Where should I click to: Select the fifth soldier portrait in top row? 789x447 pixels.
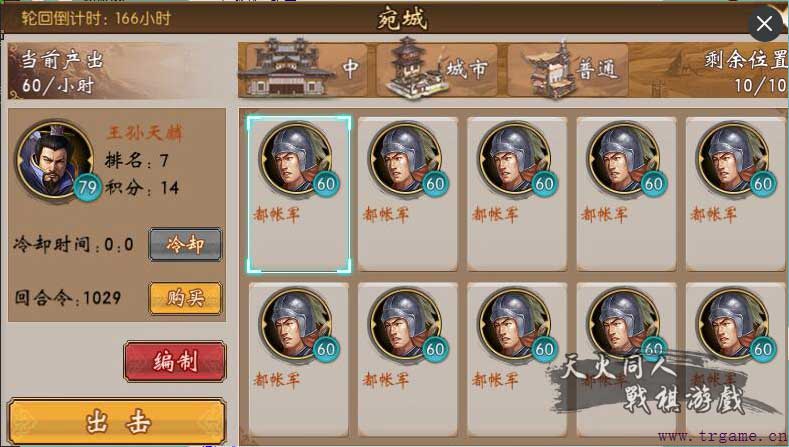click(x=734, y=158)
